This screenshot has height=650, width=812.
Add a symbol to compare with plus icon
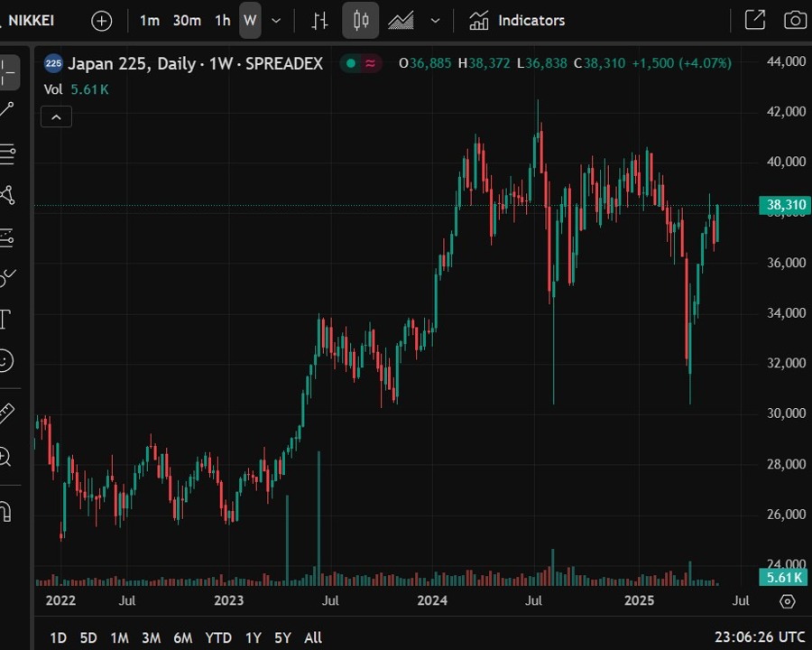click(x=102, y=20)
